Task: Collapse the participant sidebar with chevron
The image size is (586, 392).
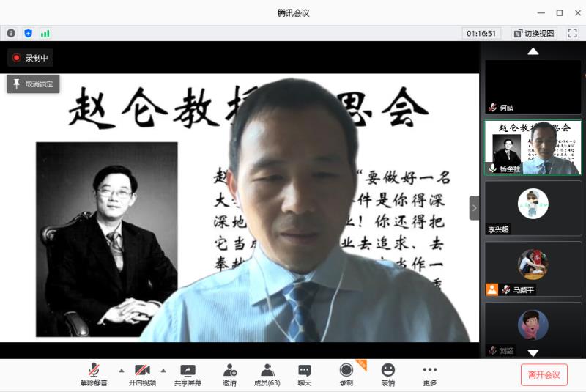Action: tap(474, 208)
